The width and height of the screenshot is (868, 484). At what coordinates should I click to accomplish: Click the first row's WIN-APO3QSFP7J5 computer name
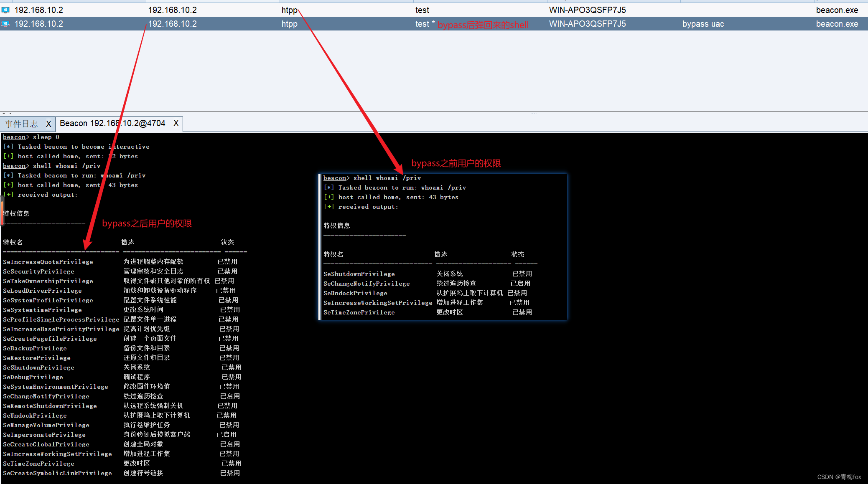[x=587, y=10]
